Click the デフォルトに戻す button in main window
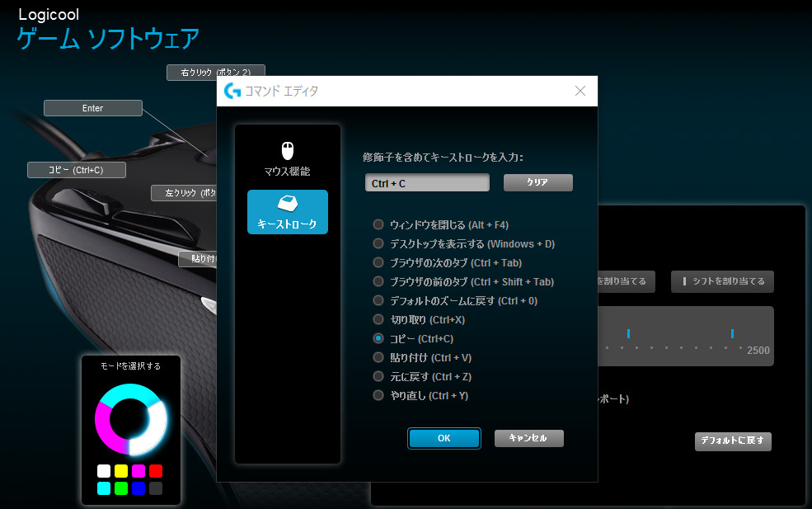 click(733, 441)
